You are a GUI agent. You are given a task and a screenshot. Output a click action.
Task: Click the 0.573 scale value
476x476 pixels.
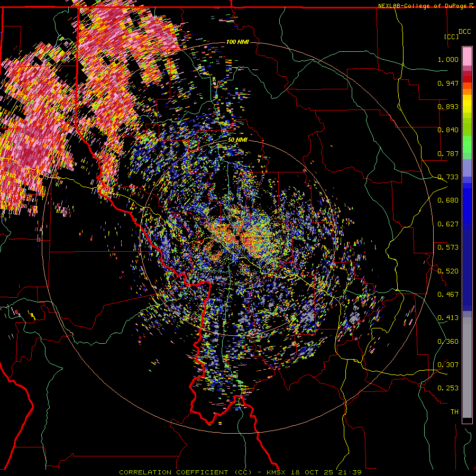(x=448, y=248)
